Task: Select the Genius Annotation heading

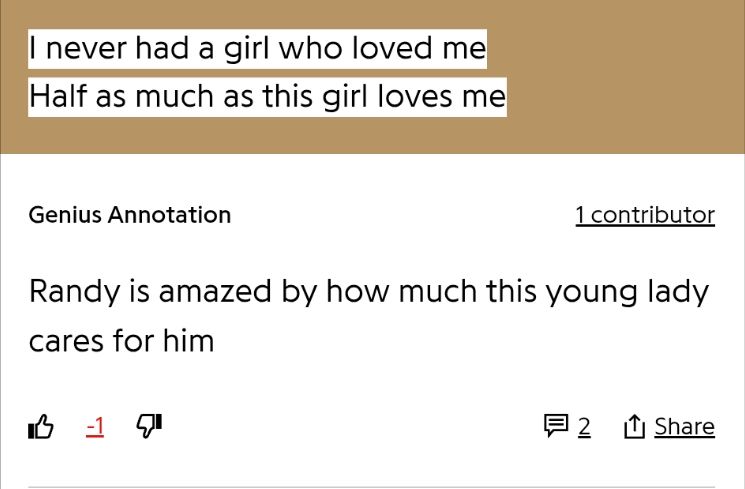Action: (x=130, y=215)
